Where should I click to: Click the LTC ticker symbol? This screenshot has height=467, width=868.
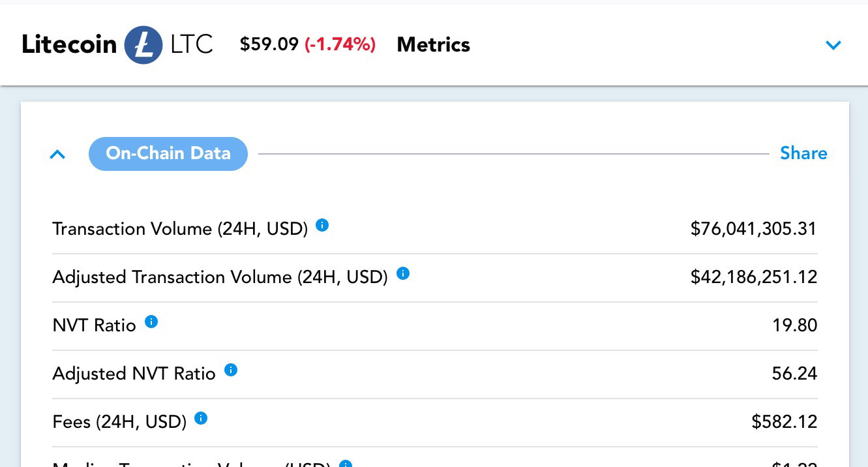tap(192, 44)
